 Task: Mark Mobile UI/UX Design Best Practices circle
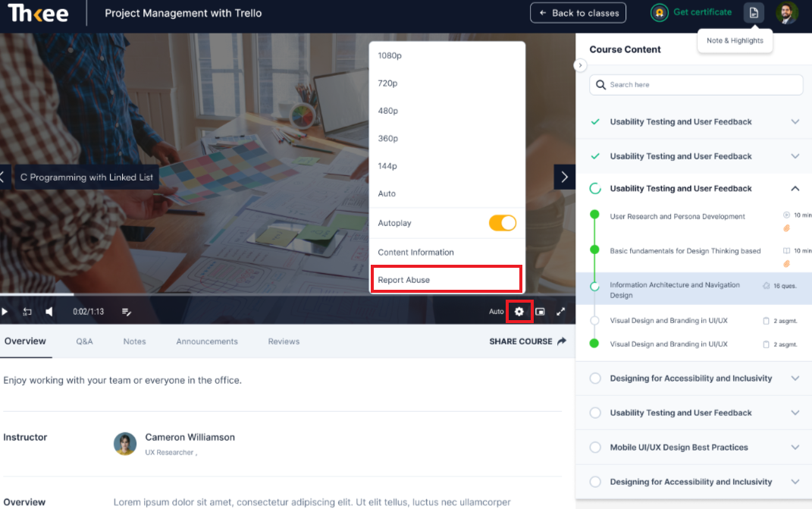(x=595, y=448)
